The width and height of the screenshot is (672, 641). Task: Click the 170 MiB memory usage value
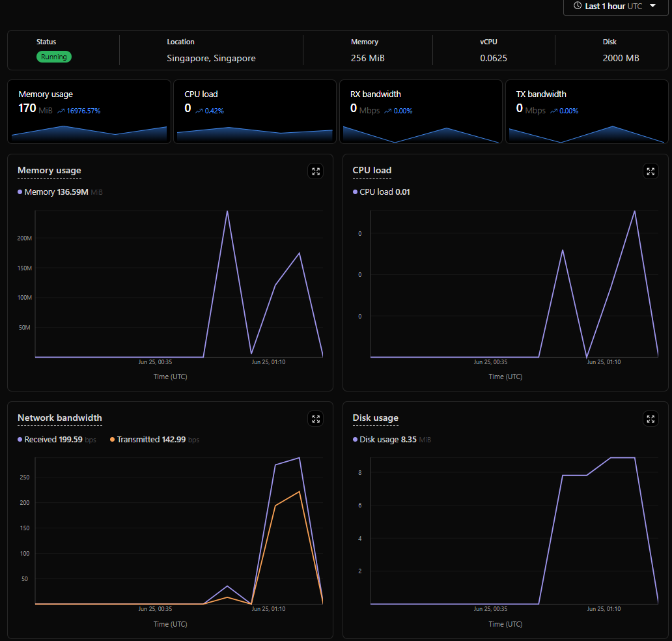pos(35,109)
